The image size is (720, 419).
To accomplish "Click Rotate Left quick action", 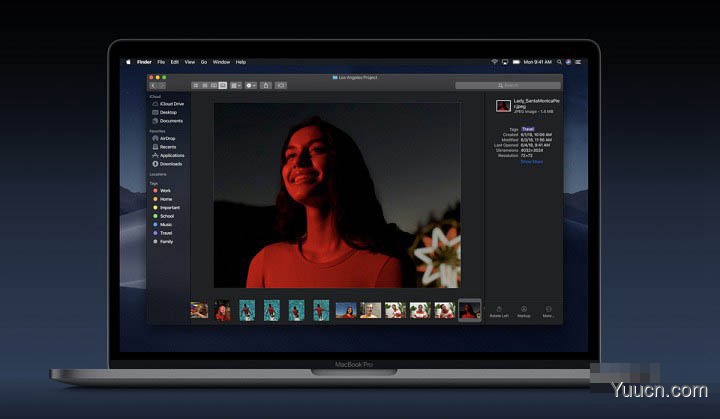I will tap(499, 312).
